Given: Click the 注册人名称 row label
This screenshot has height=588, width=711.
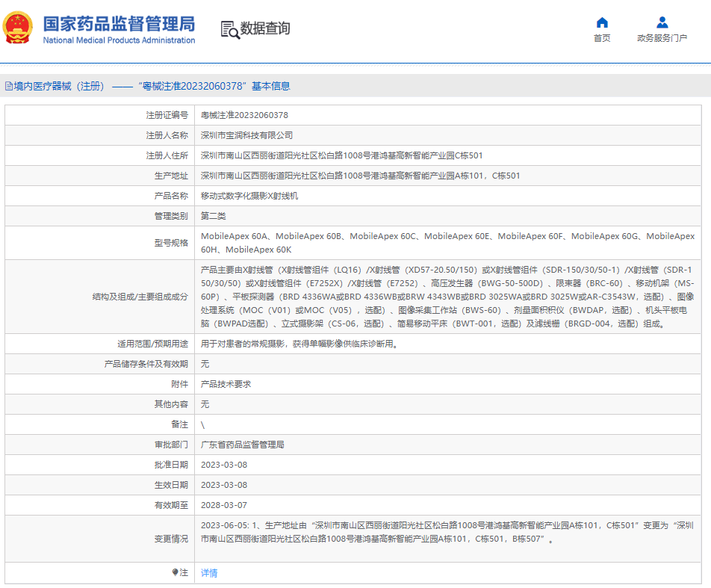Looking at the screenshot, I should tap(167, 135).
